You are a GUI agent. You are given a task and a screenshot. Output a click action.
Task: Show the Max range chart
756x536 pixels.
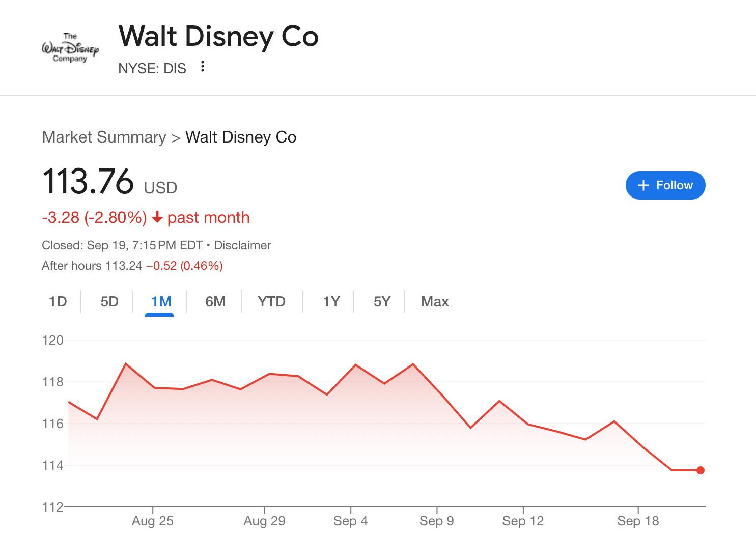(435, 302)
